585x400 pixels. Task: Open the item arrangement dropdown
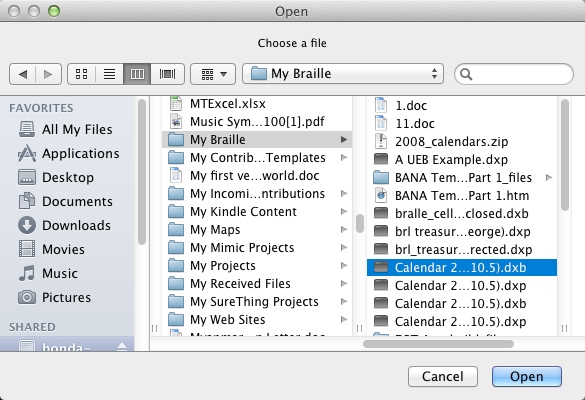click(213, 74)
